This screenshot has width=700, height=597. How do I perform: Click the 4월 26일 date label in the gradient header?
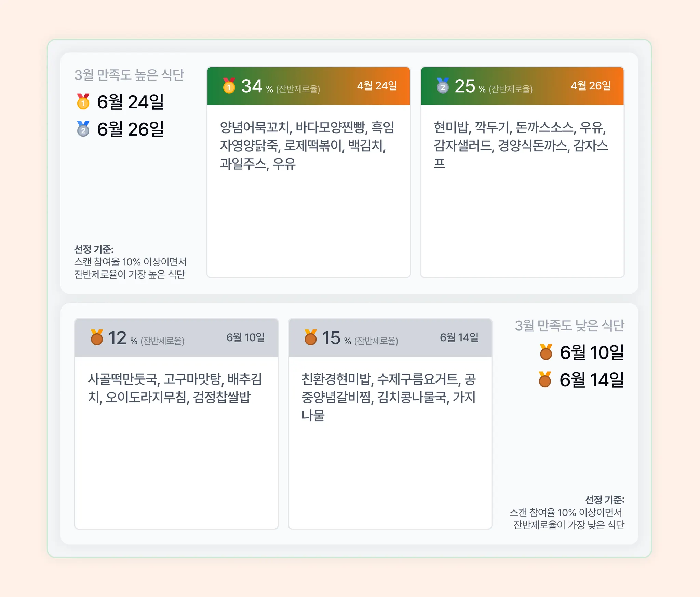pos(591,86)
